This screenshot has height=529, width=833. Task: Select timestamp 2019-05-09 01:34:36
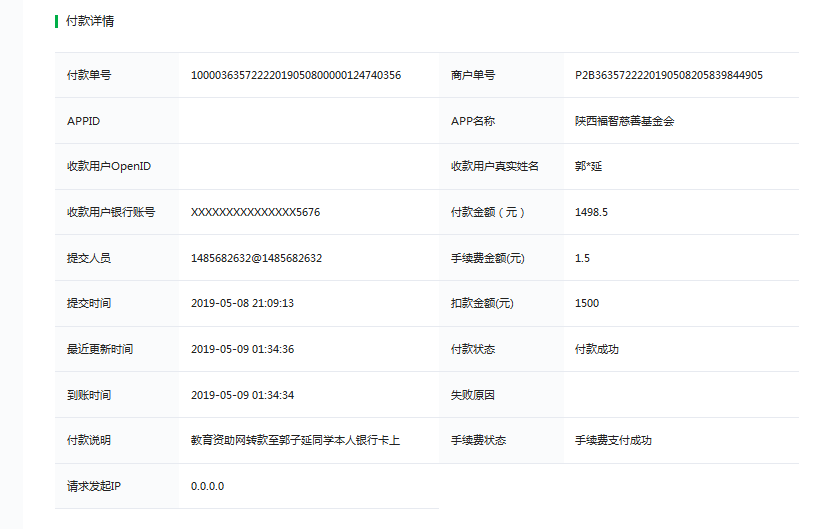(x=242, y=349)
